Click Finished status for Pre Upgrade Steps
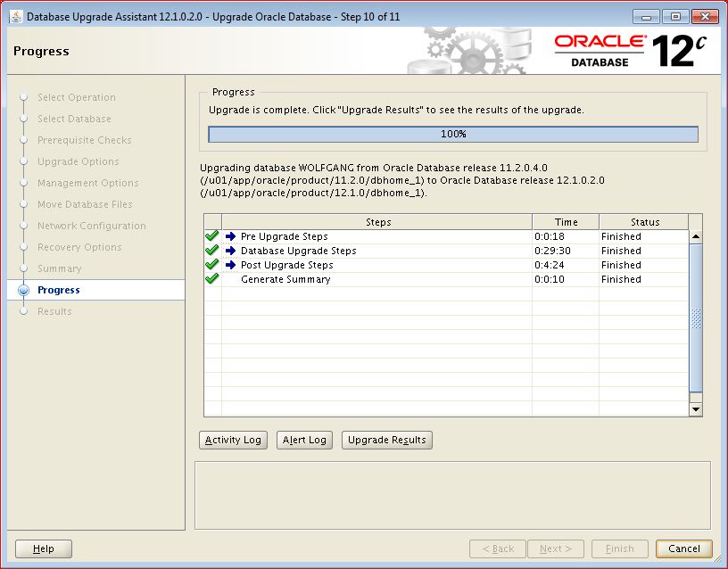The height and width of the screenshot is (569, 728). [621, 236]
